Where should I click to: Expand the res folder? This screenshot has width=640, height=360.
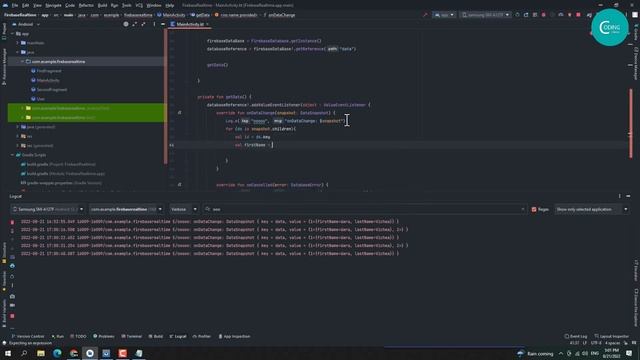click(x=17, y=136)
